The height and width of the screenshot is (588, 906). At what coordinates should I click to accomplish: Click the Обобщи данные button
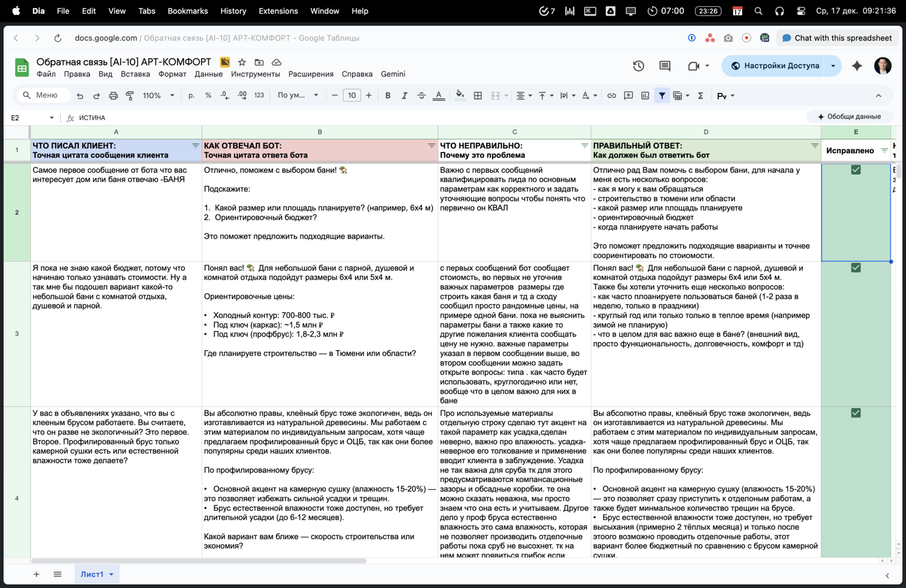coord(850,117)
